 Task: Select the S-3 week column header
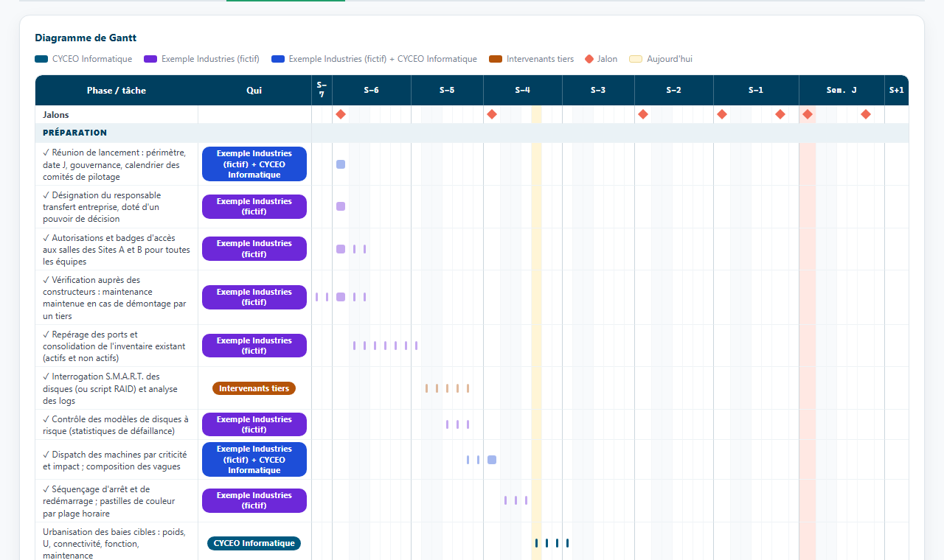(598, 91)
